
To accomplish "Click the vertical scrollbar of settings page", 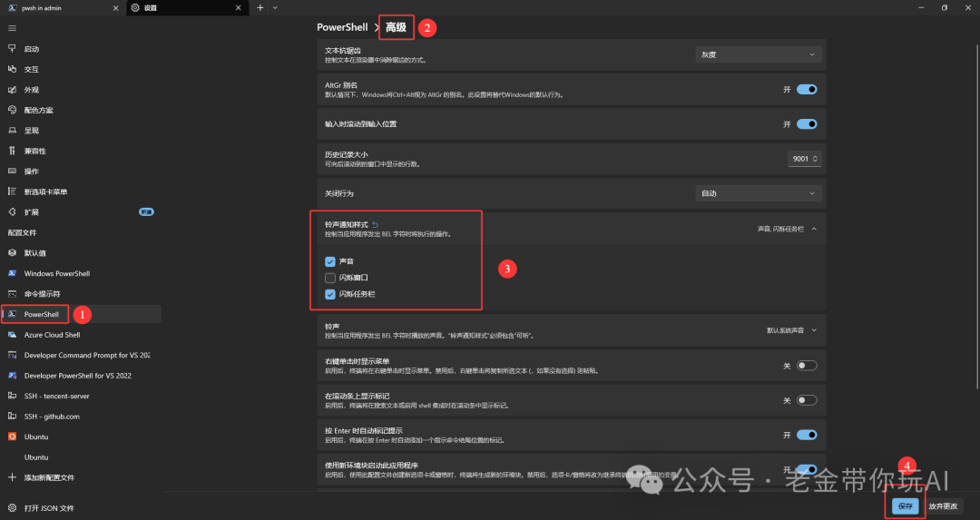I will coord(977,216).
